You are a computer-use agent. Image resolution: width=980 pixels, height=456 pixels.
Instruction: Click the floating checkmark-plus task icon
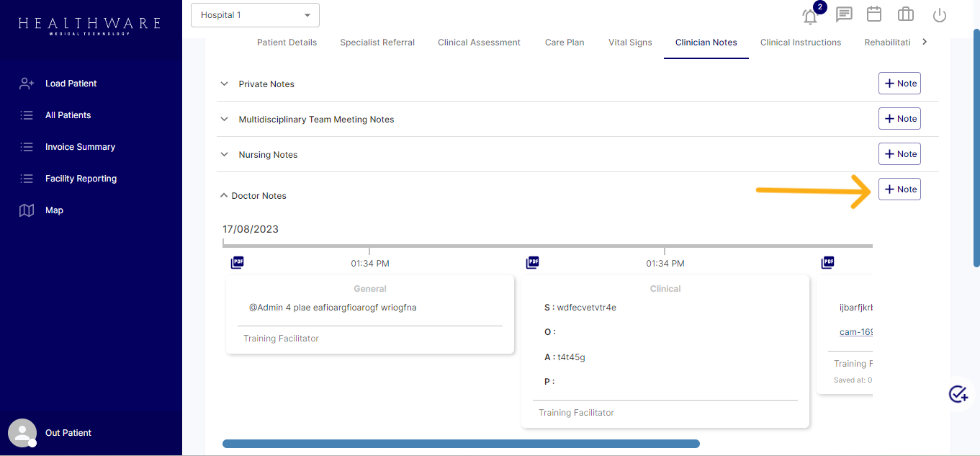(958, 394)
